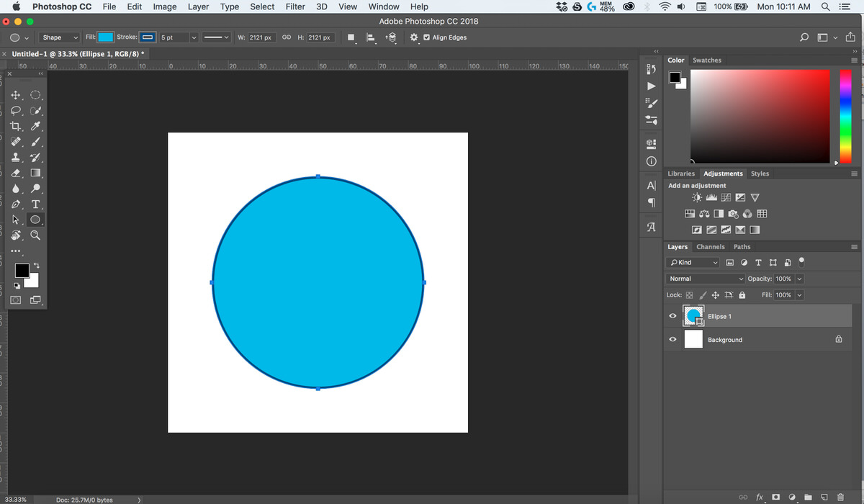Open the Layer menu
The width and height of the screenshot is (864, 504).
198,6
